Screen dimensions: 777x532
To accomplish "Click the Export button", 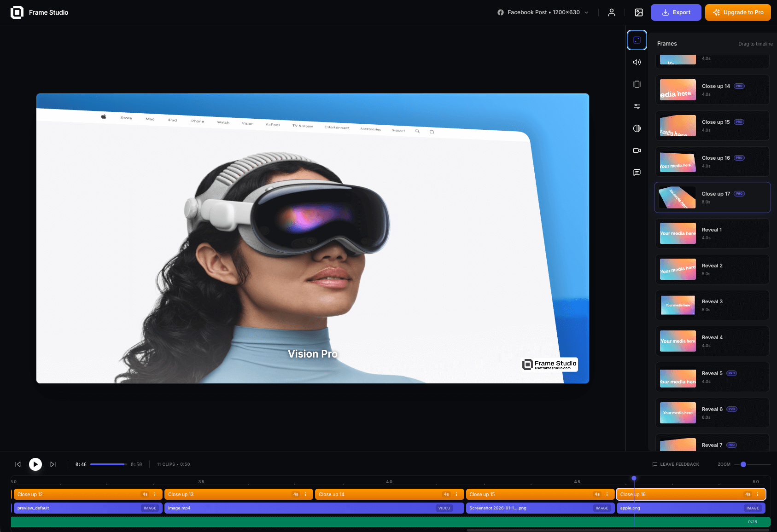I will tap(676, 12).
